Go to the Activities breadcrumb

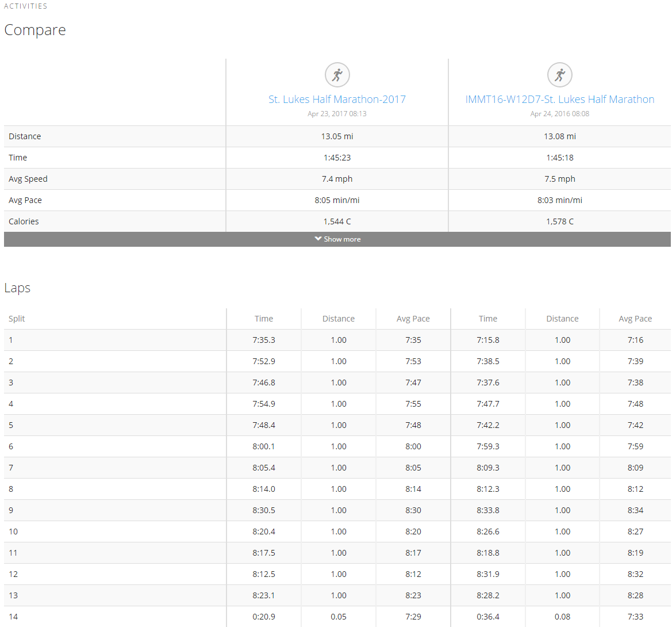click(26, 6)
